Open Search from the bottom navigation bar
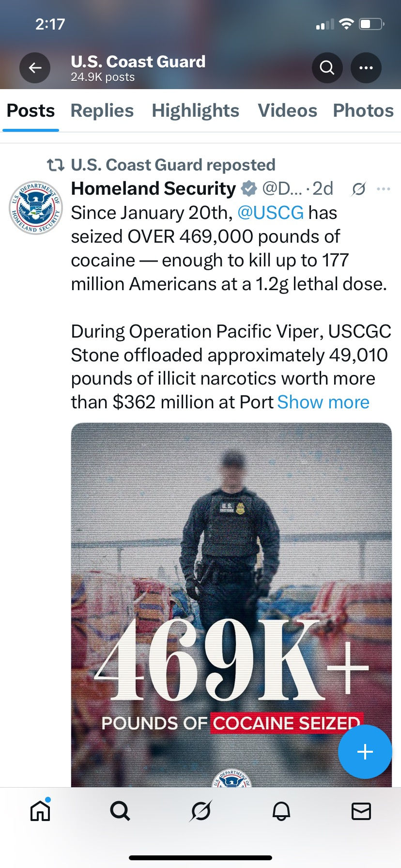Screen dimensions: 401x868 120,810
